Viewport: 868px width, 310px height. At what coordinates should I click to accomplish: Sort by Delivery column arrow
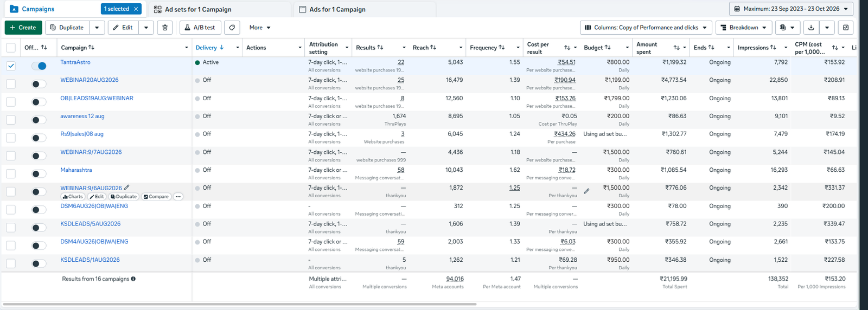[221, 48]
